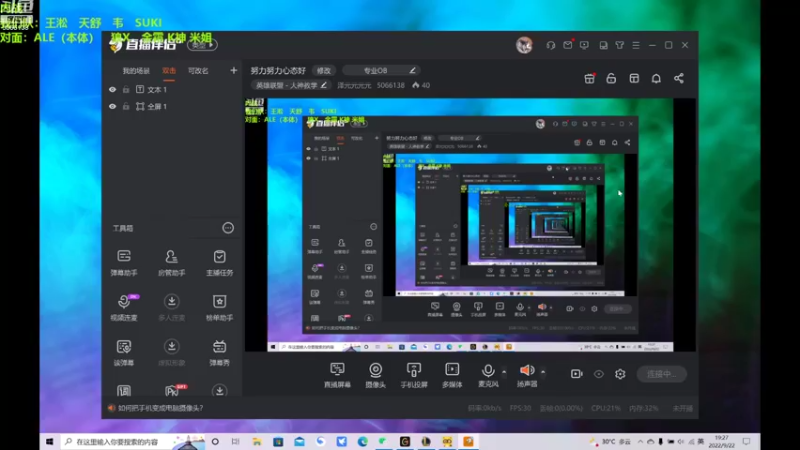Viewport: 800px width, 450px height.
Task: Toggle visibility eye for 全屏 1 layer
Action: point(112,107)
